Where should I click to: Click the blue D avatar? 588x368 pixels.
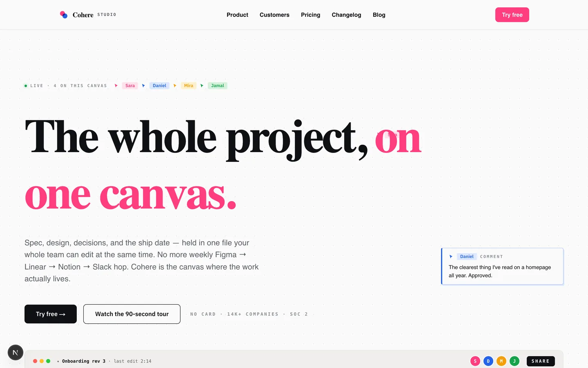(x=488, y=361)
